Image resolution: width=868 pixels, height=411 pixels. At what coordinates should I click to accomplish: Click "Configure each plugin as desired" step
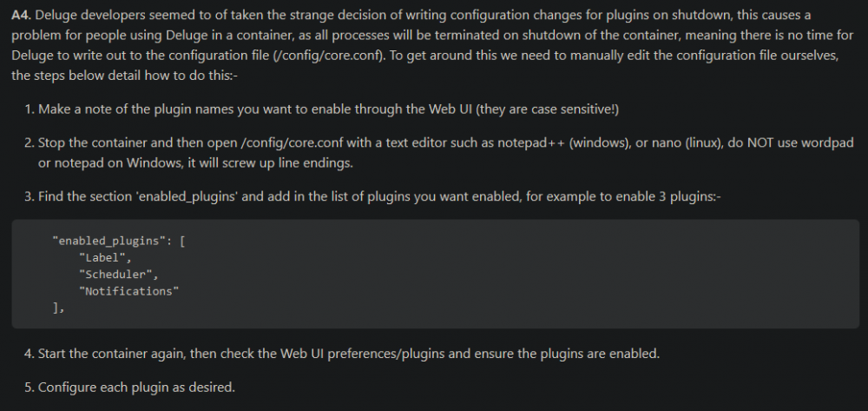tap(137, 388)
